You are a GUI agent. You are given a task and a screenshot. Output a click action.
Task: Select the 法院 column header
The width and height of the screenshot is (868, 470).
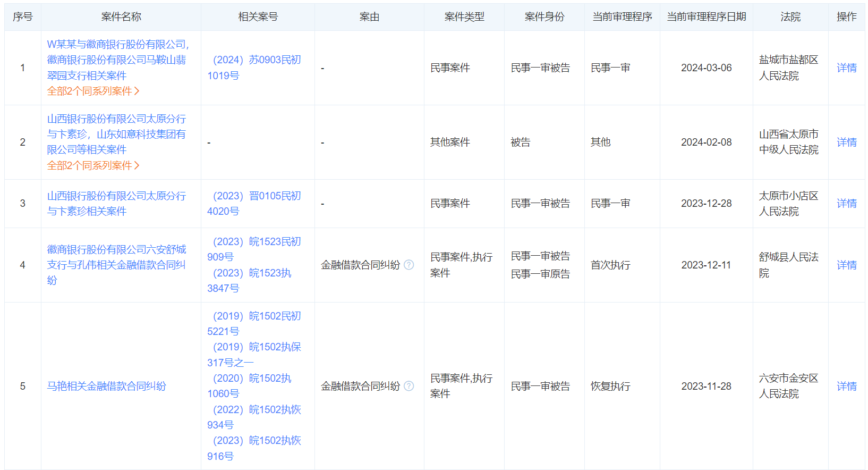(790, 17)
